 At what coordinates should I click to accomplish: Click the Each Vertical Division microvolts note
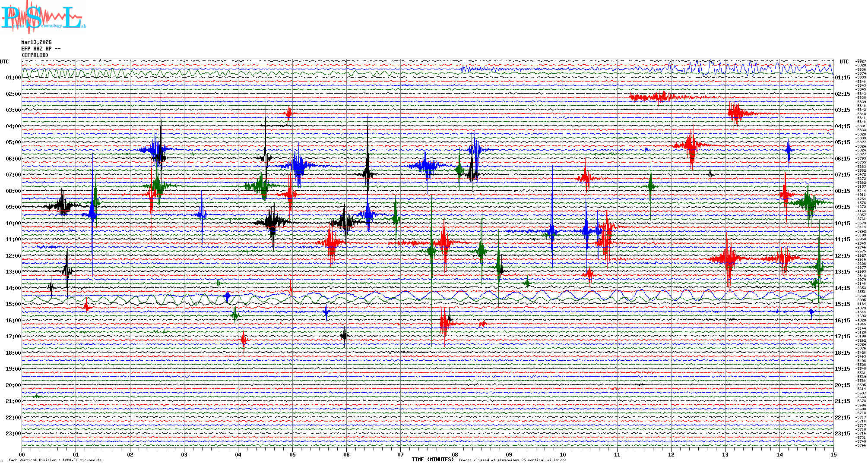pyautogui.click(x=55, y=460)
